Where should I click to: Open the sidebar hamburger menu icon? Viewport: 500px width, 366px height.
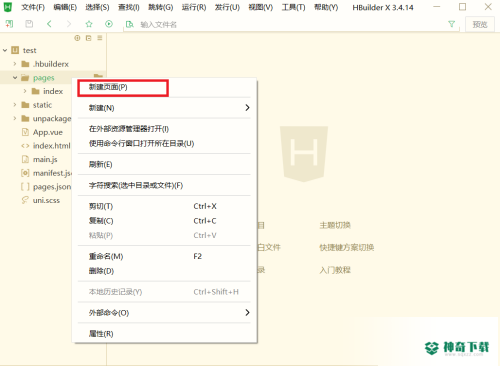click(x=100, y=38)
